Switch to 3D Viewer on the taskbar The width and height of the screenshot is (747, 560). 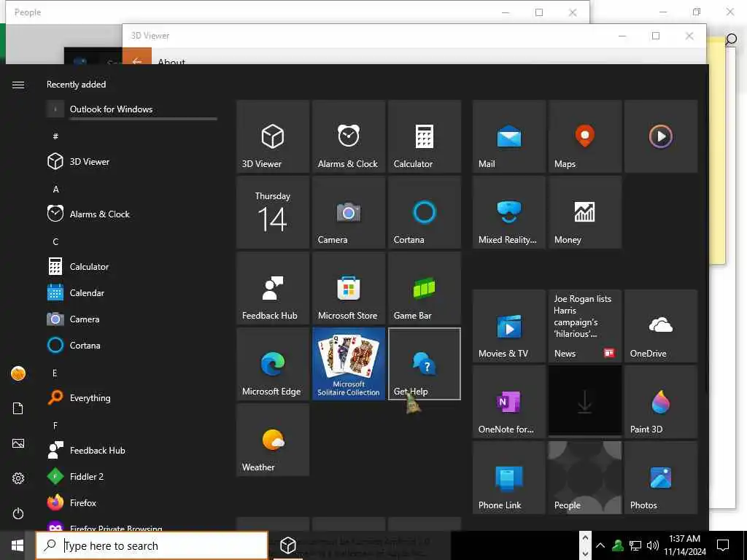287,545
